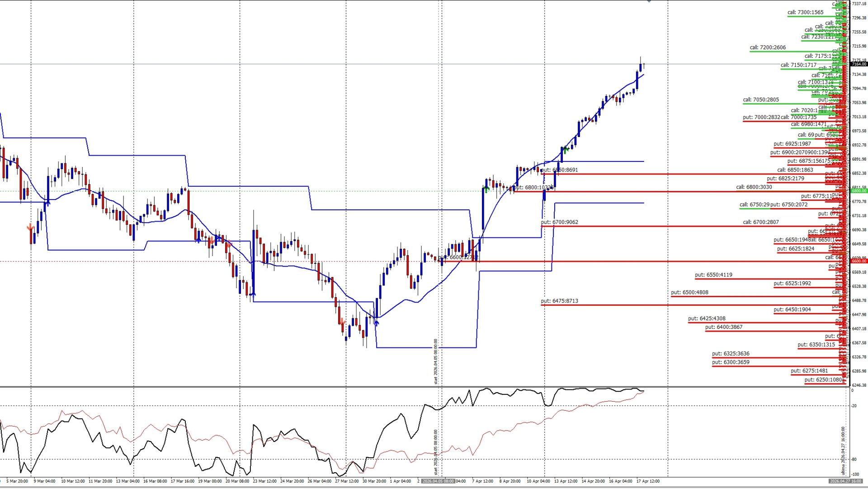Image resolution: width=868 pixels, height=489 pixels.
Task: Select the call: 7050:2805 green bar label
Action: point(761,100)
